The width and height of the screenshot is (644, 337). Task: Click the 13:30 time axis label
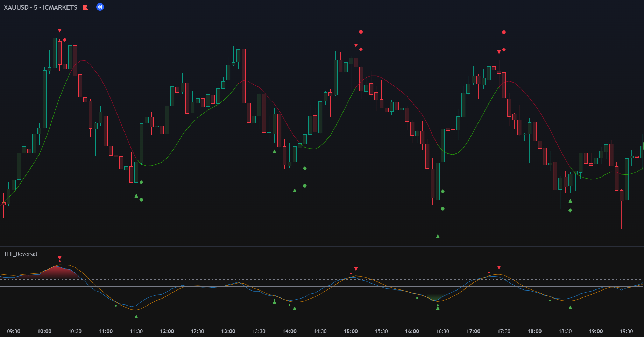pyautogui.click(x=259, y=331)
